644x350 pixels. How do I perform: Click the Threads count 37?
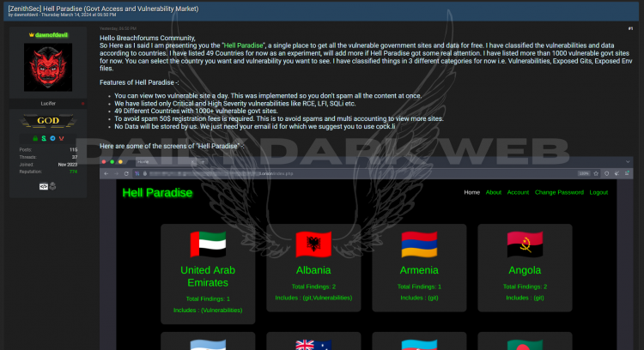pyautogui.click(x=75, y=157)
